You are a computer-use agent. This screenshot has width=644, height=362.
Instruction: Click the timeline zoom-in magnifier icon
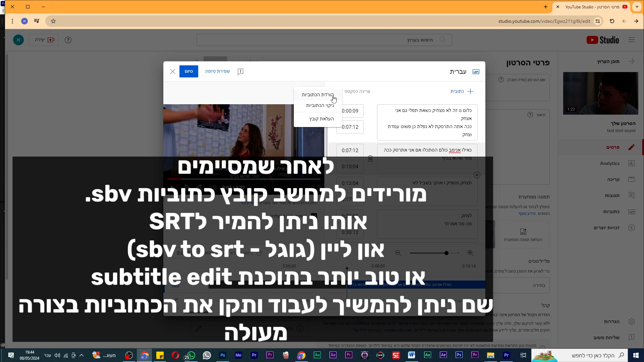470,253
